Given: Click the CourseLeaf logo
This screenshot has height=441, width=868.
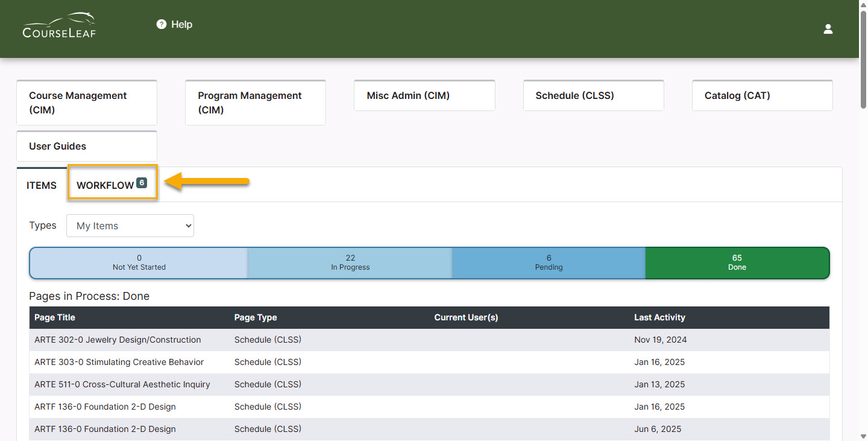Looking at the screenshot, I should [58, 25].
